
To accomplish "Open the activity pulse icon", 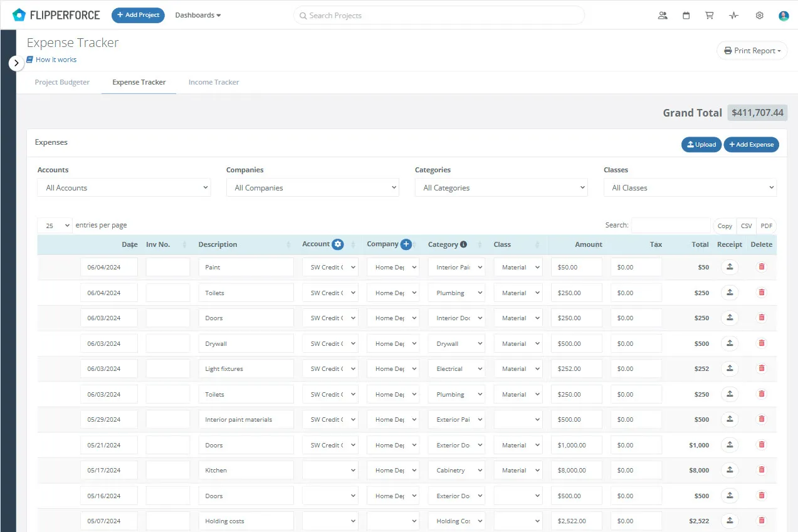I will [x=734, y=16].
